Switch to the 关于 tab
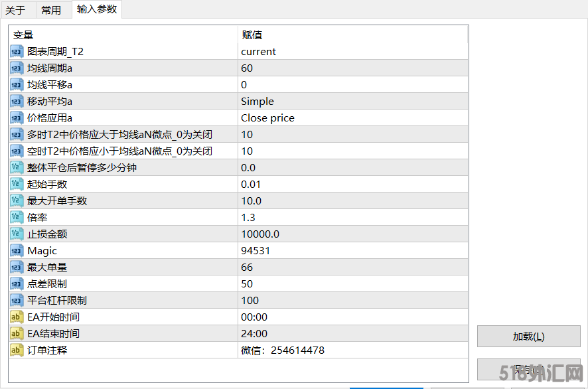The image size is (588, 389). point(15,10)
